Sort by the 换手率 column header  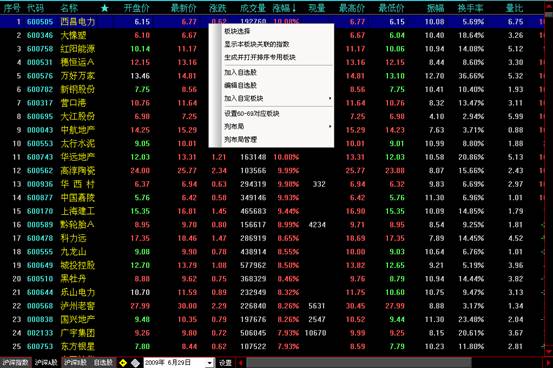pos(470,8)
